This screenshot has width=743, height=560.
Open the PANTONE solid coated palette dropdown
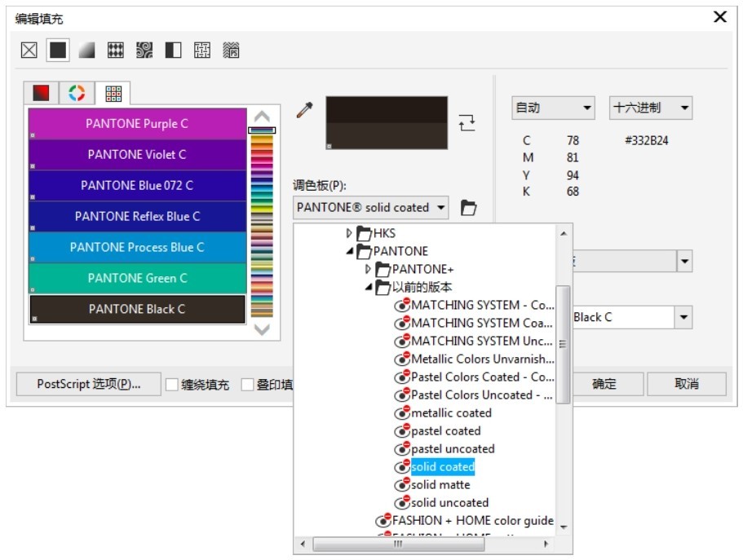(370, 208)
